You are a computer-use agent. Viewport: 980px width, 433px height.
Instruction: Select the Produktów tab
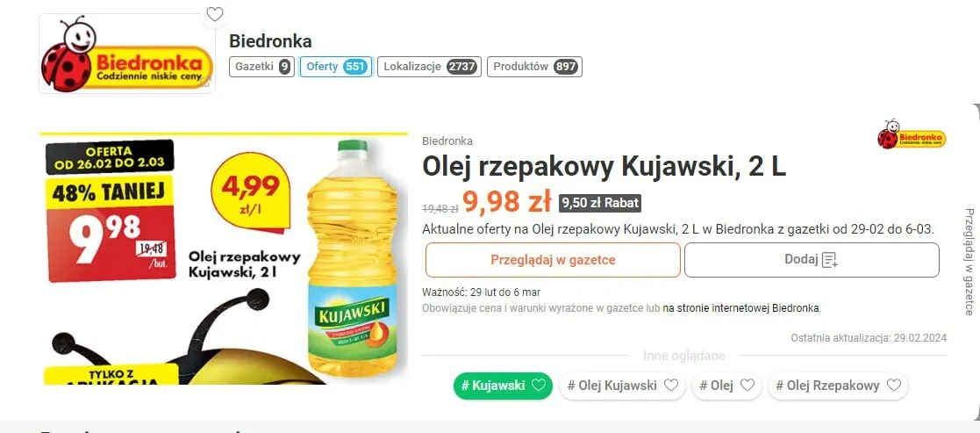[x=534, y=67]
